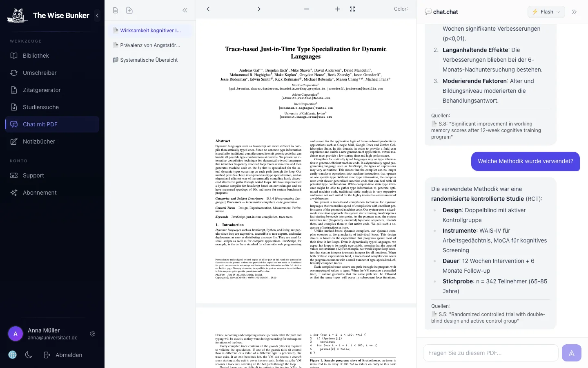Switch to Chat mit PDF
This screenshot has height=368, width=588.
click(41, 124)
